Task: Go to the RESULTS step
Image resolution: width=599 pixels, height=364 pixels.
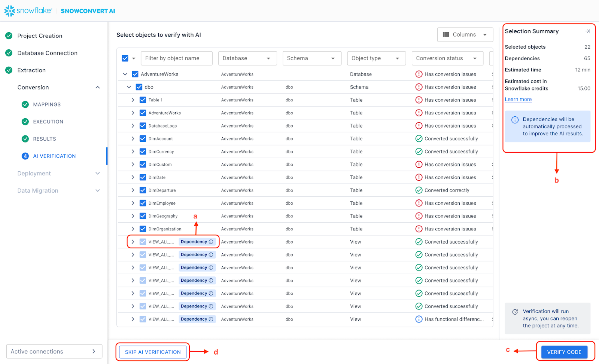Action: 45,139
